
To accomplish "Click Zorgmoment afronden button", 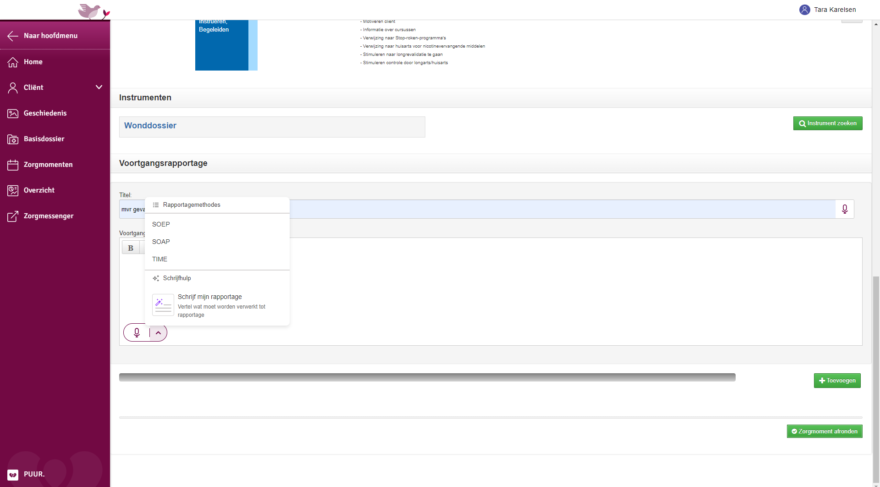I will pos(824,431).
